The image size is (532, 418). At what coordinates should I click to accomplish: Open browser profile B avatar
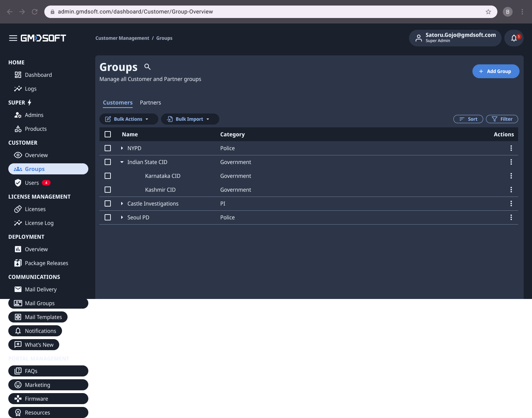click(508, 12)
